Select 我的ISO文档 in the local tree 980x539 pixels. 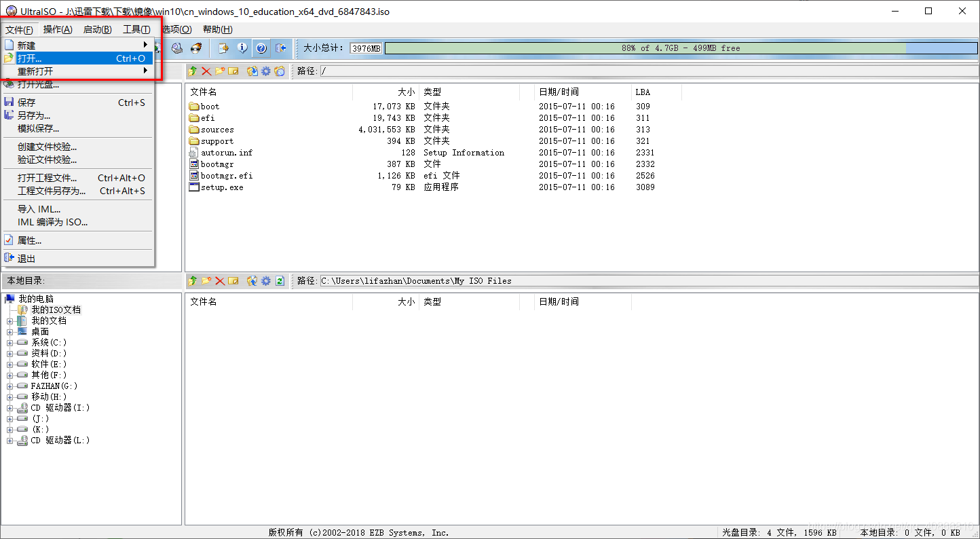click(x=56, y=310)
